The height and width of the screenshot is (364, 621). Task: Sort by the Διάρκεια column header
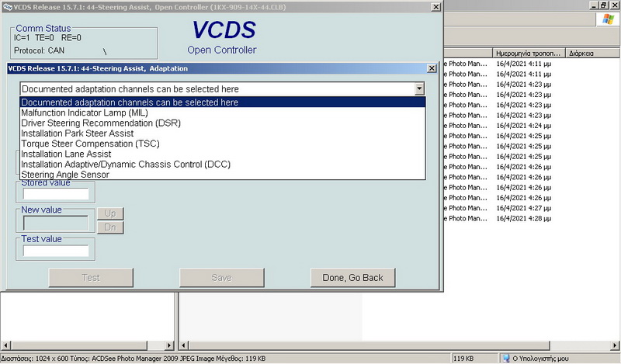point(593,53)
